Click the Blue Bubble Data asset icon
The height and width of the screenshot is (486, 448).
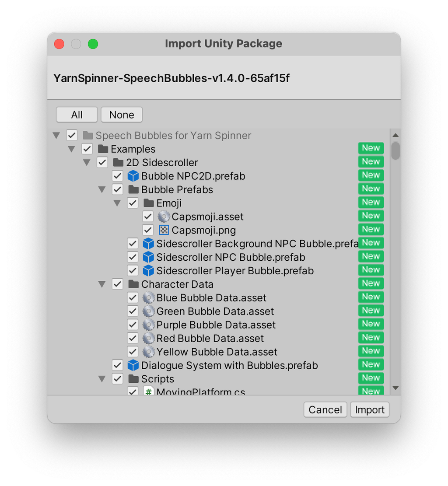pyautogui.click(x=148, y=298)
